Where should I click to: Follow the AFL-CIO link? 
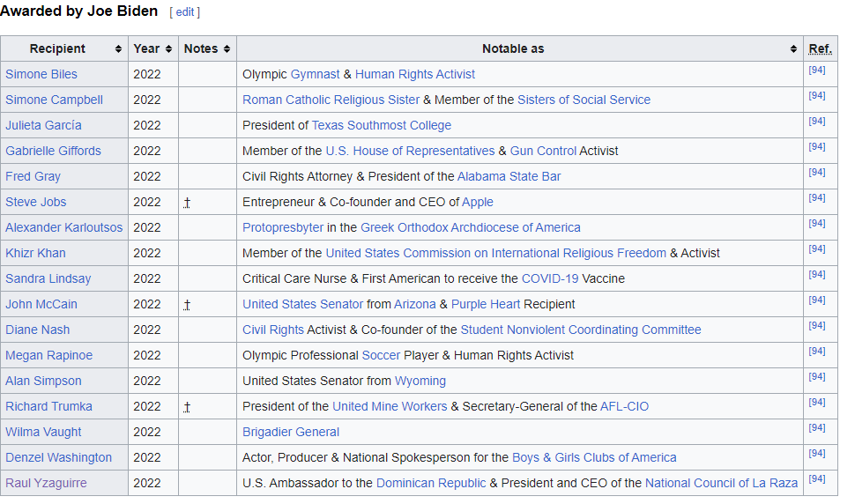(x=624, y=407)
